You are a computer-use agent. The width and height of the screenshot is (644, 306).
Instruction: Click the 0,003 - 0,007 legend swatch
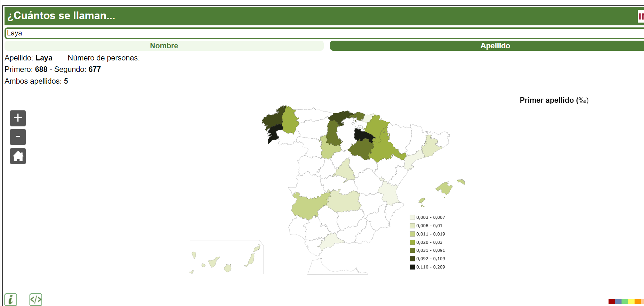[x=412, y=217]
